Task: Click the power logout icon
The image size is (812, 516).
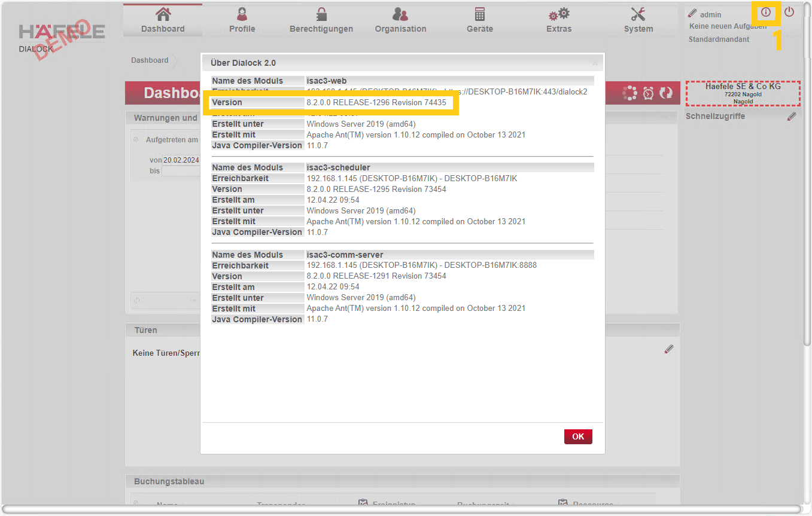Action: (x=789, y=12)
